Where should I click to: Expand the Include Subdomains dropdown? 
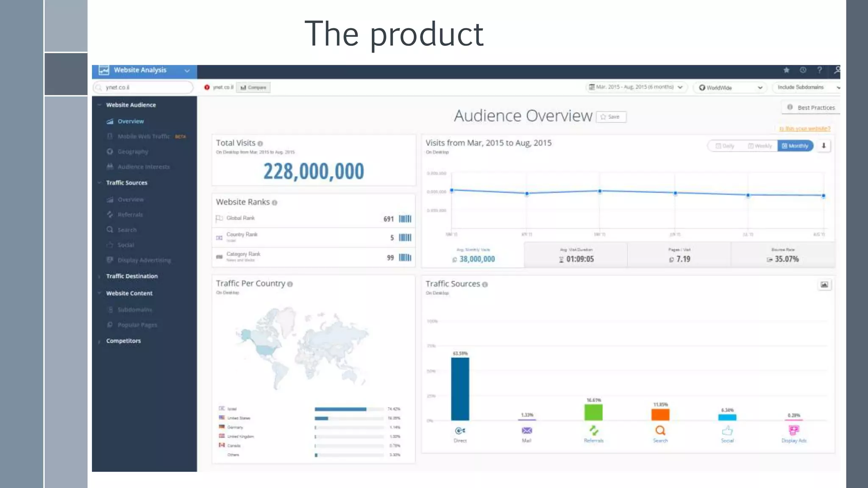(x=806, y=87)
